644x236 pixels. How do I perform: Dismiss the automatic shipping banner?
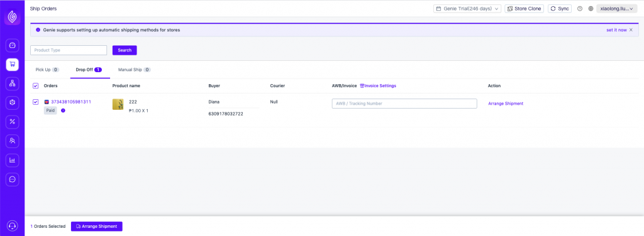[631, 30]
